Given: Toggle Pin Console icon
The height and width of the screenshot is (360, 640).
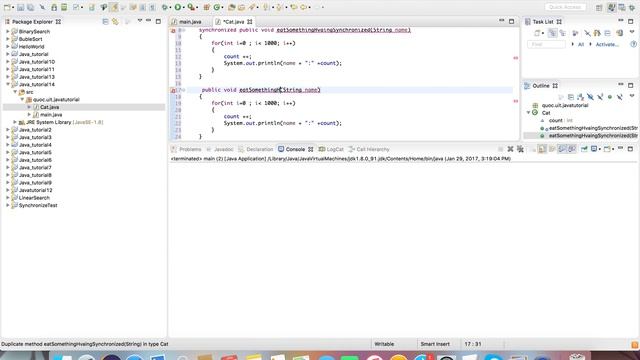Looking at the screenshot, I should (584, 149).
